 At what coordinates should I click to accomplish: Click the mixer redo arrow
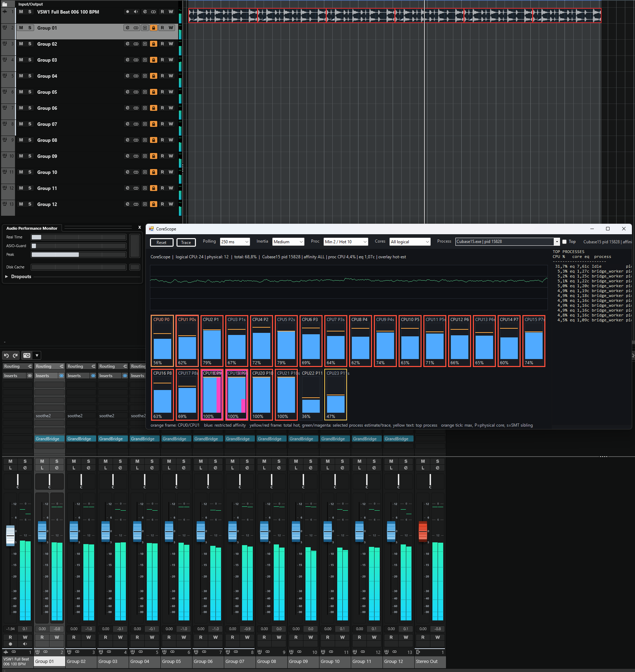click(x=15, y=356)
